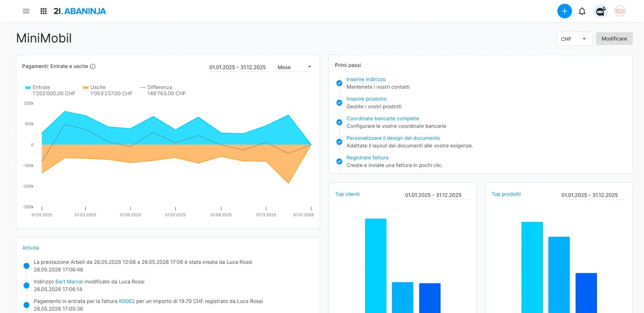644x313 pixels.
Task: Click checkmark beside Registrare fattura
Action: pos(339,161)
